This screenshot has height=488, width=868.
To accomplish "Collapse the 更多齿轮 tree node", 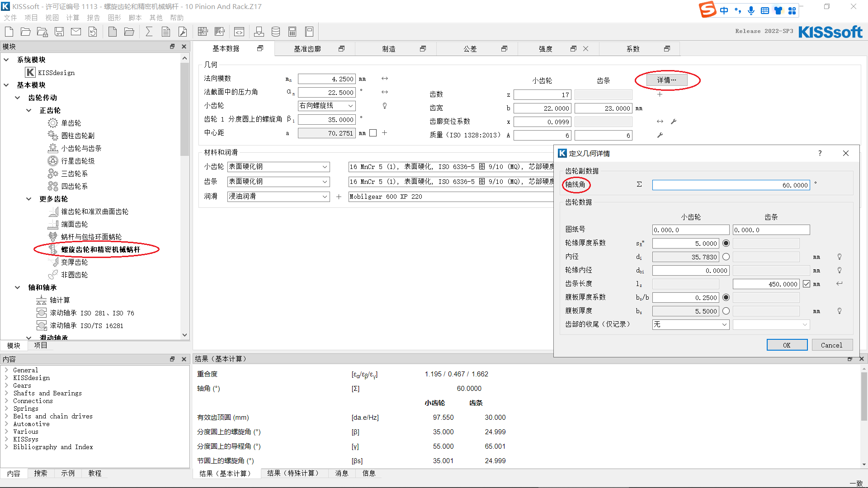I will click(x=29, y=199).
